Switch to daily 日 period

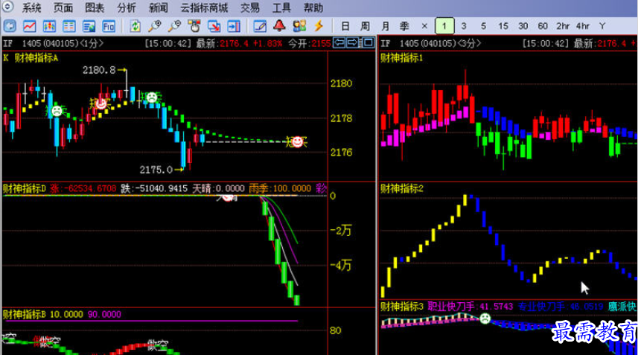pyautogui.click(x=345, y=26)
